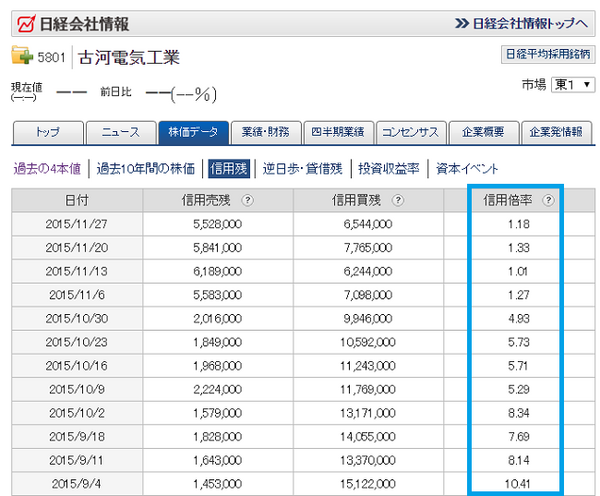Click the 現在値 label
This screenshot has height=496, width=600.
click(27, 88)
